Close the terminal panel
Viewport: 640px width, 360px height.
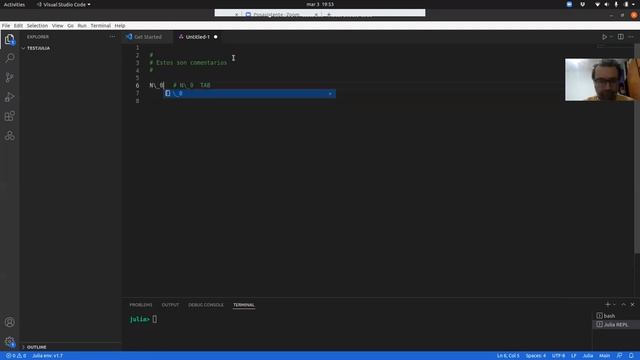633,304
